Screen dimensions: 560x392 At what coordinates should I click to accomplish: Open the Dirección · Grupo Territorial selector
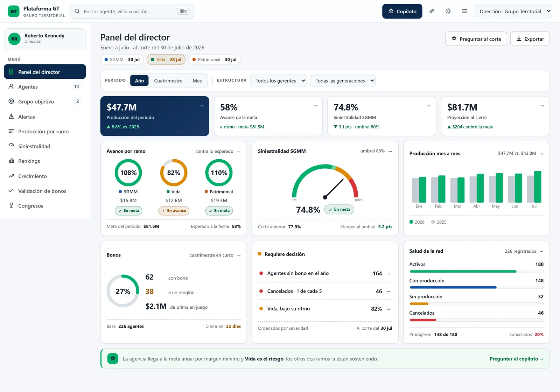pyautogui.click(x=513, y=11)
